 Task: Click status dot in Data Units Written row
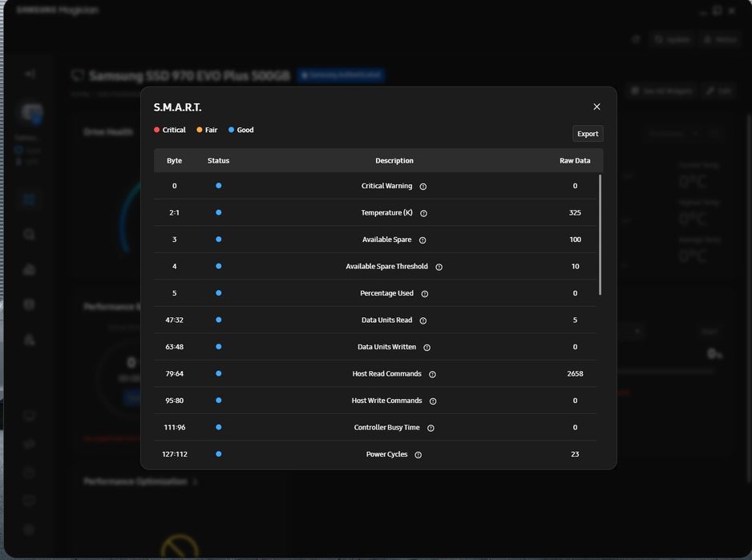pos(219,347)
